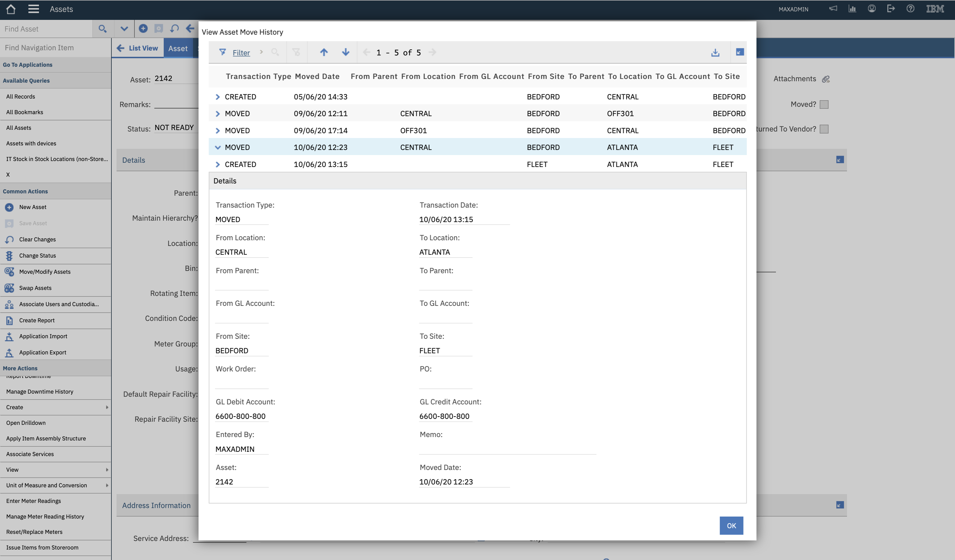Collapse the highlighted MOVED row details

[218, 147]
